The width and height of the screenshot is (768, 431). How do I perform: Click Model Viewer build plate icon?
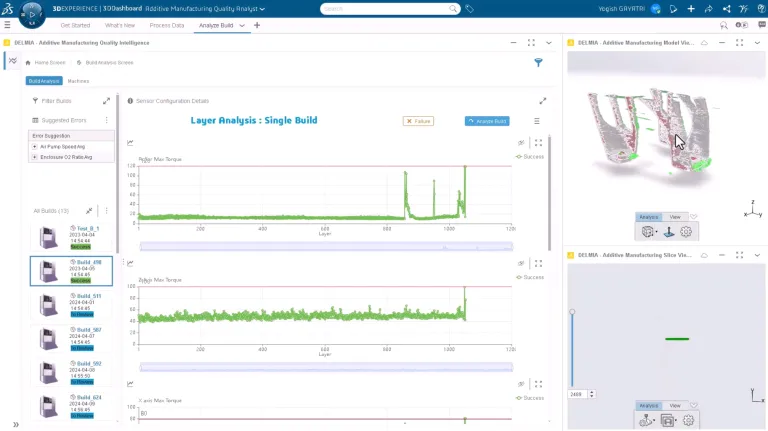pos(669,232)
